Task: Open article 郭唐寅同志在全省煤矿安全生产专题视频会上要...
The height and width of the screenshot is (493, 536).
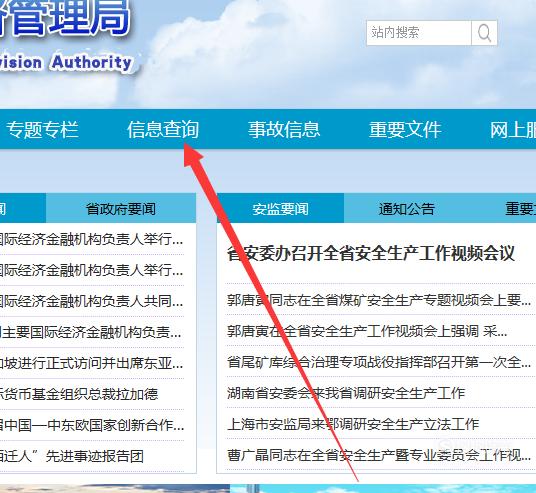Action: tap(379, 300)
